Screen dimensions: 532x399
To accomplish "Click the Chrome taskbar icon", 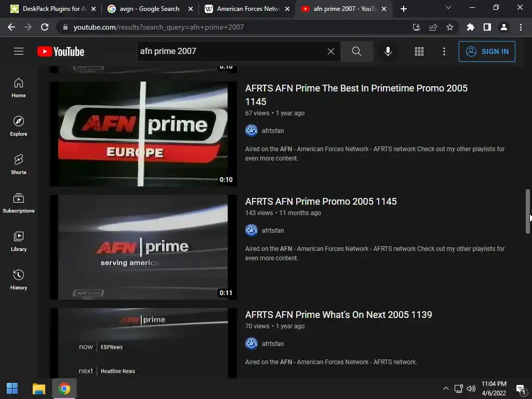I will [64, 389].
